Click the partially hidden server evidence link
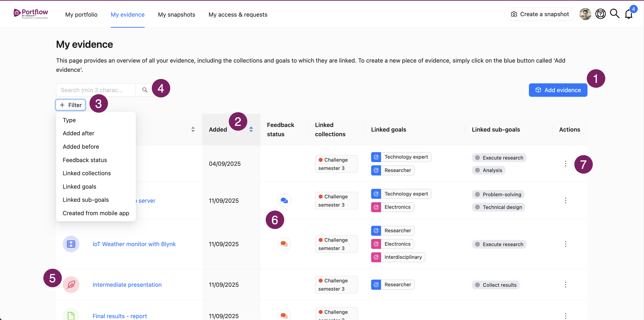644x320 pixels. [x=146, y=200]
